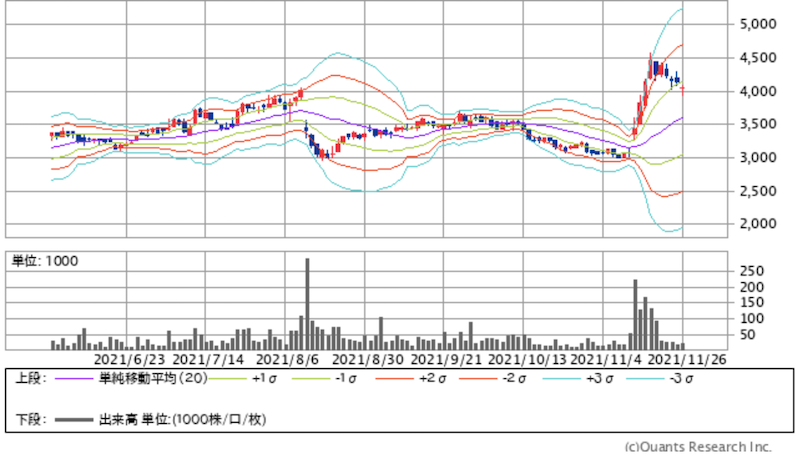Click the 上段: legend heading
The height and width of the screenshot is (456, 800).
30,378
